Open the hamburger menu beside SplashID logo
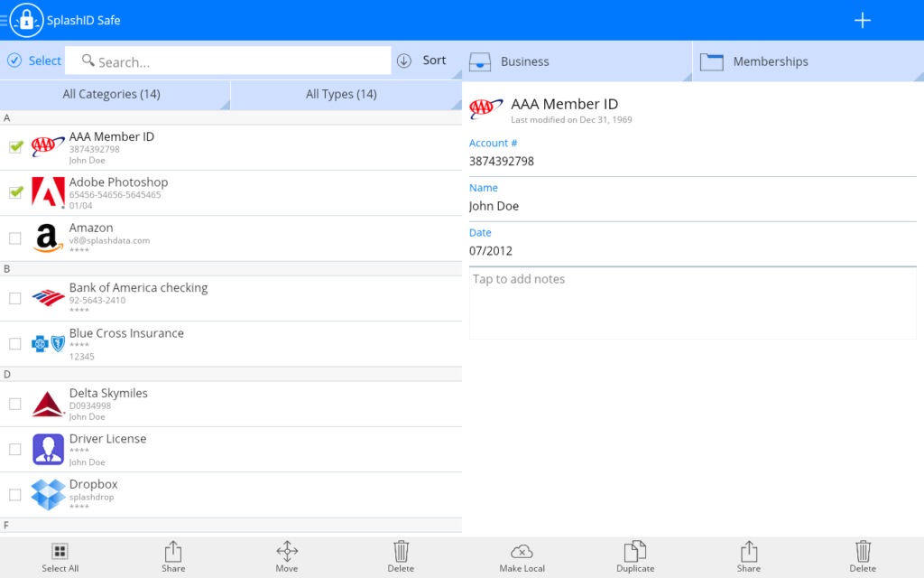The image size is (924, 578). click(x=4, y=21)
